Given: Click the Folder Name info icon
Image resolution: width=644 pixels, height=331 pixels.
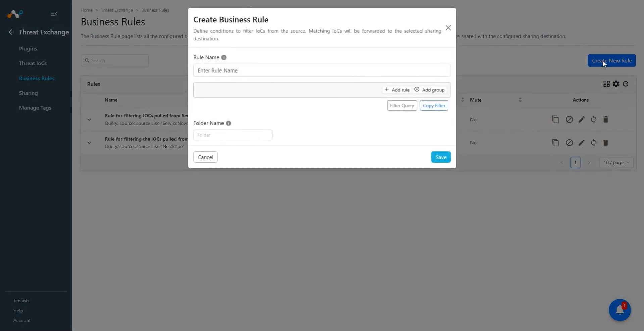Looking at the screenshot, I should coord(228,123).
